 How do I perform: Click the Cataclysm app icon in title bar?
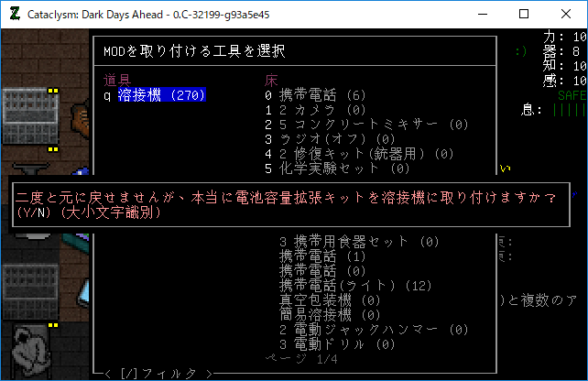pyautogui.click(x=15, y=14)
